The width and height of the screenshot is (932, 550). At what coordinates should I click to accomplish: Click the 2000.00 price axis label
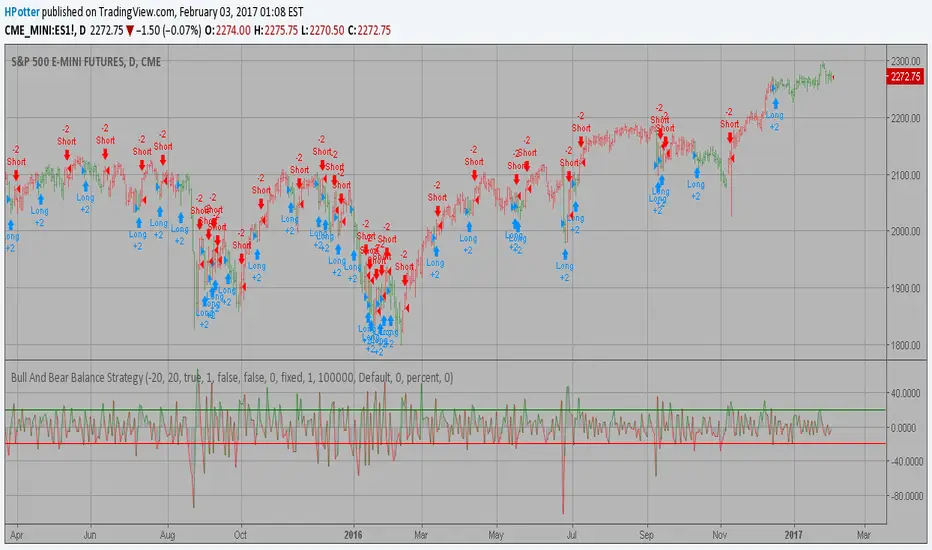[x=905, y=231]
